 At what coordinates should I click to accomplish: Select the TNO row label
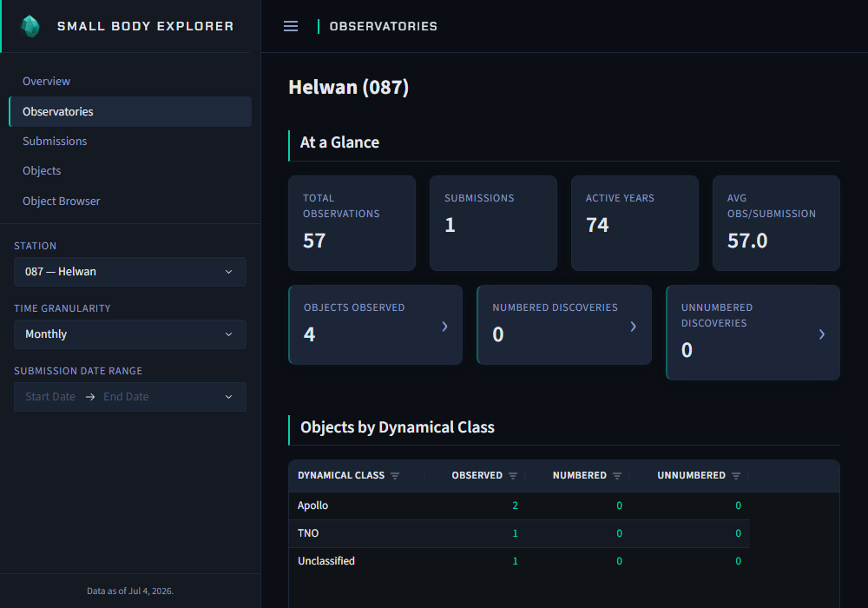click(308, 533)
